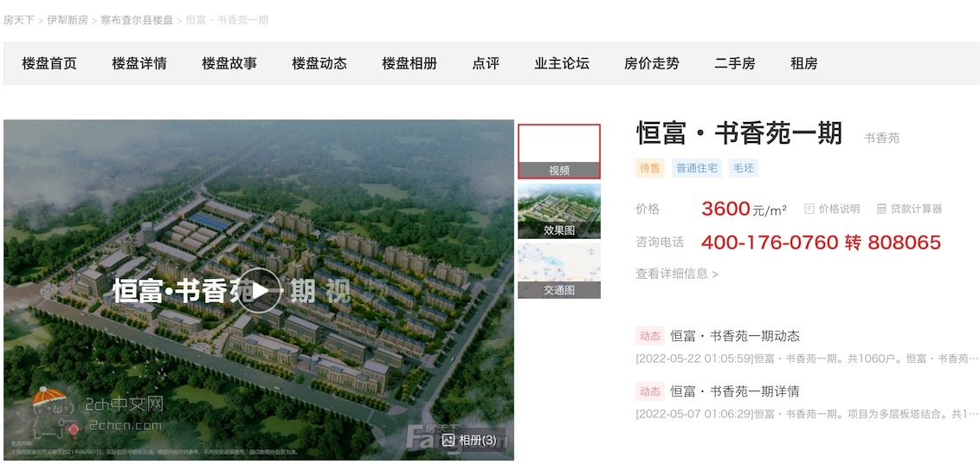Open the 贷款计算器 calculator icon

point(881,209)
